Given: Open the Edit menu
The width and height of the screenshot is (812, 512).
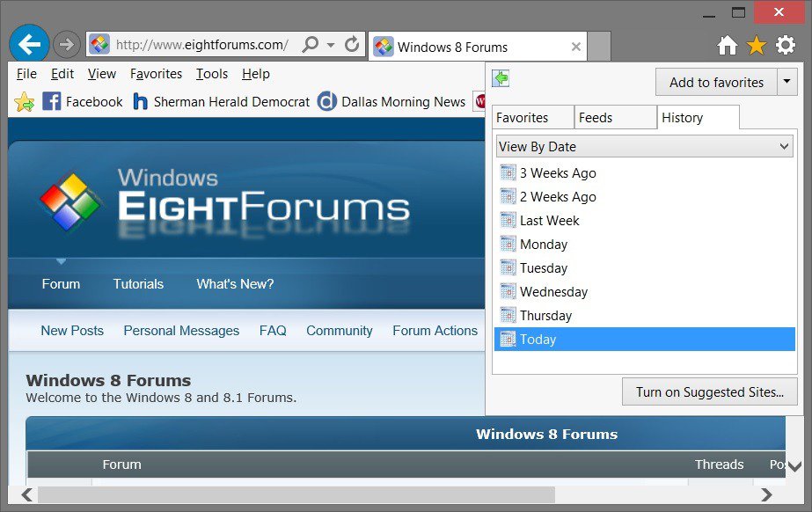Looking at the screenshot, I should coord(62,74).
